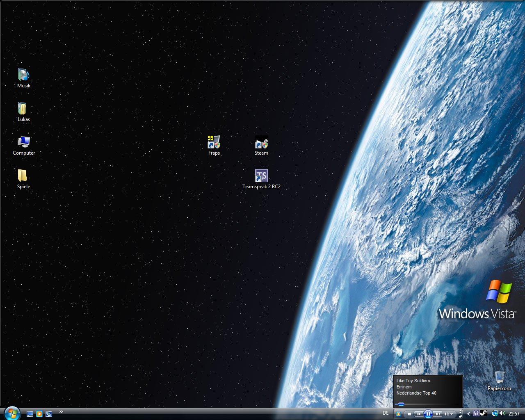Open the Windows Start menu

(12, 413)
